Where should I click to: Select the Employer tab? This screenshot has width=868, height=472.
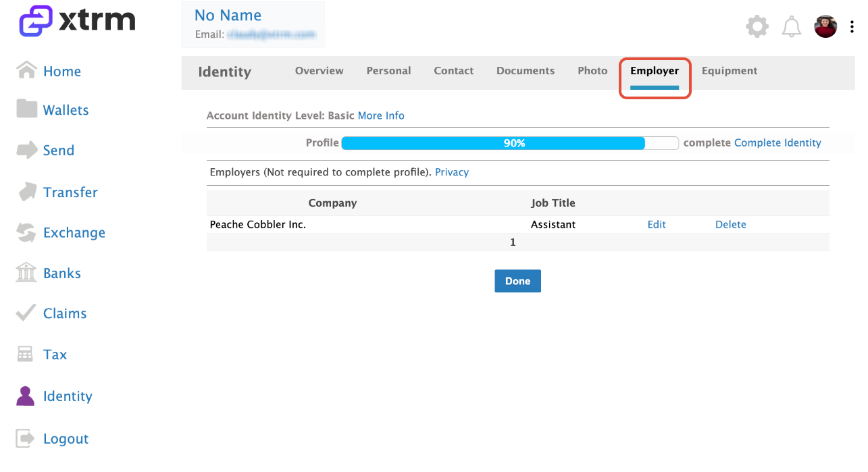pyautogui.click(x=655, y=71)
